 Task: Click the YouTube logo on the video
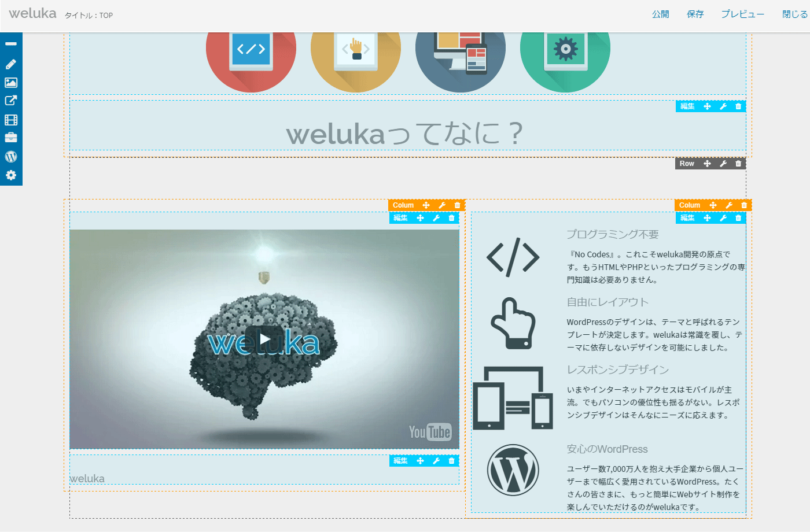coord(430,432)
